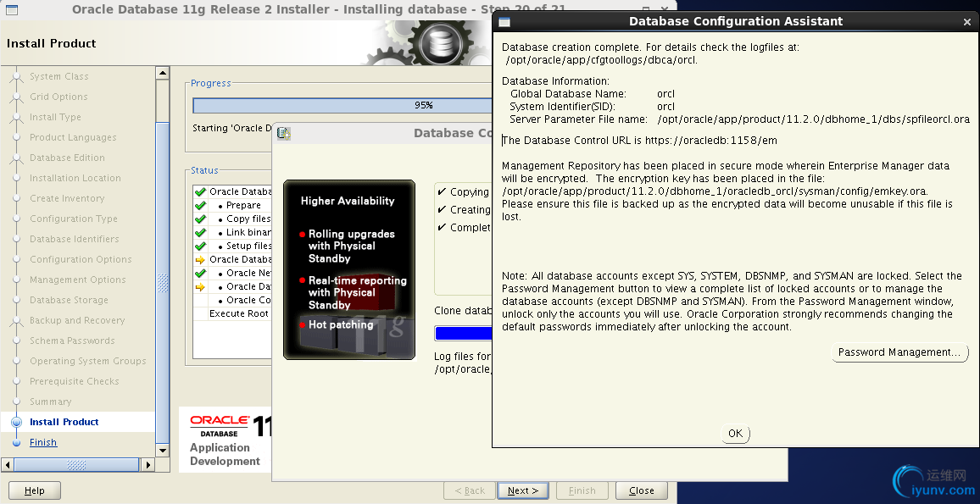Click green check icon beside Oracle Net

(200, 273)
